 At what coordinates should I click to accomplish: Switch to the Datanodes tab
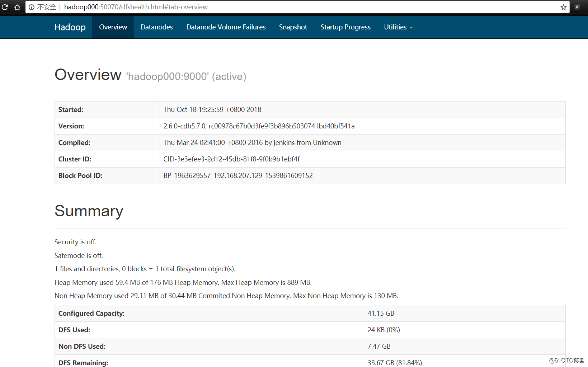157,27
